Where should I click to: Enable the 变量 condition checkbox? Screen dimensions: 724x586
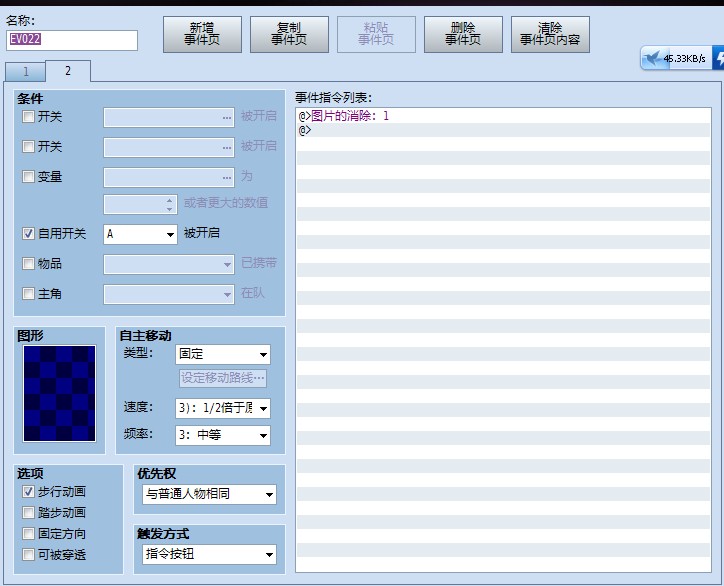(28, 176)
